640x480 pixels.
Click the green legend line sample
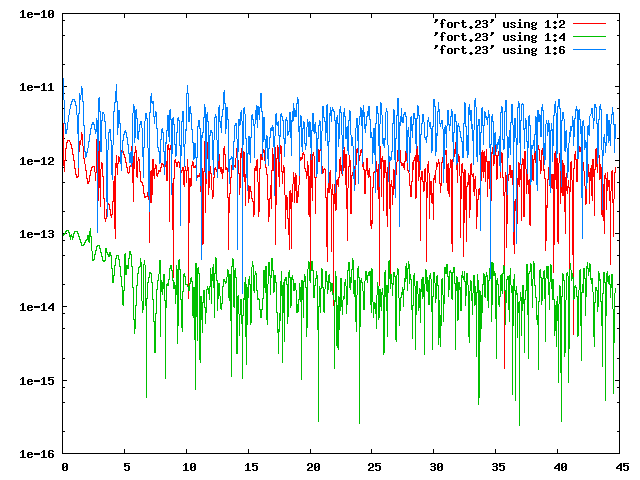(589, 37)
